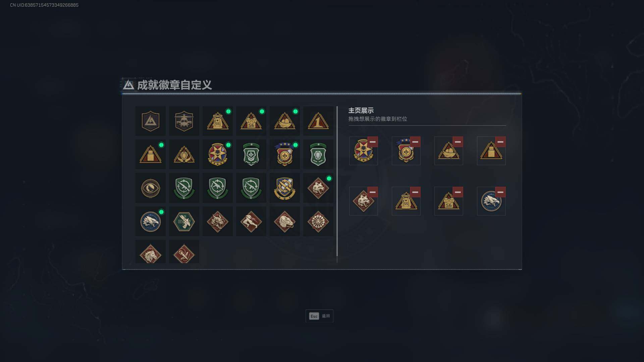Remove the eagle badge from showcase slot
The height and width of the screenshot is (362, 644).
[500, 192]
